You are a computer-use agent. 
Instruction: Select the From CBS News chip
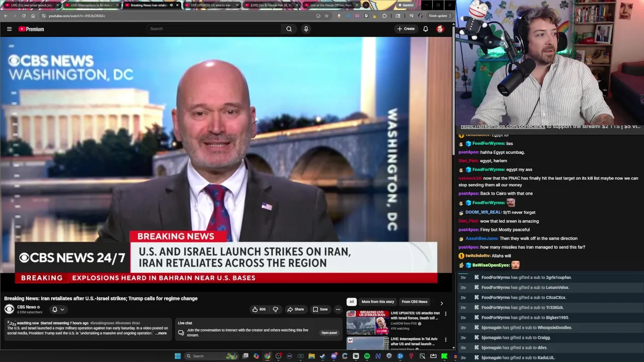(x=415, y=302)
